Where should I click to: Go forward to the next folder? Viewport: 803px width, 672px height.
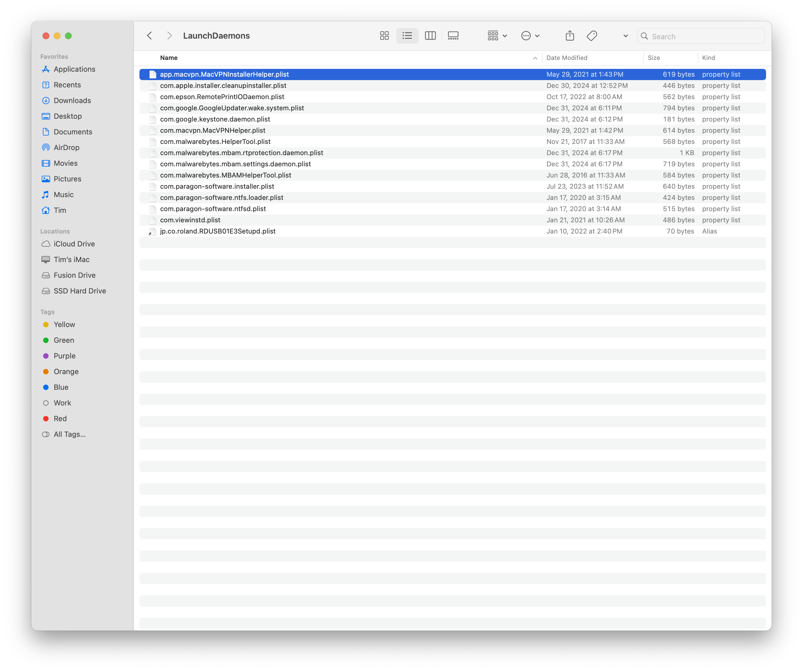pyautogui.click(x=169, y=36)
